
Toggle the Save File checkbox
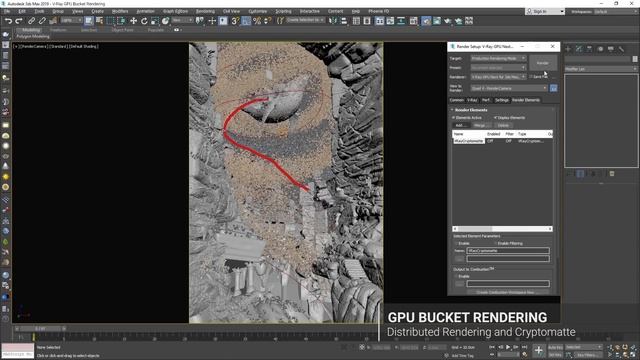pos(531,76)
